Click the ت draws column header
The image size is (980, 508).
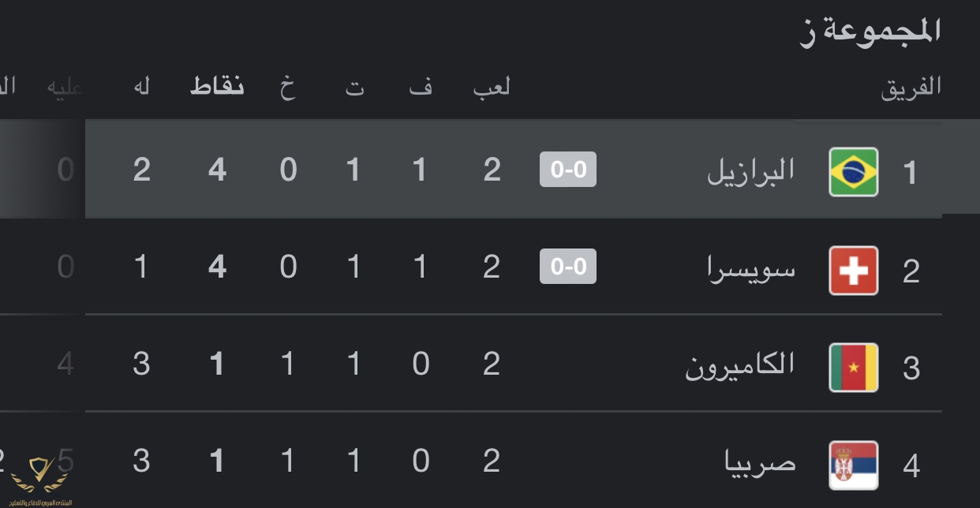coord(355,87)
